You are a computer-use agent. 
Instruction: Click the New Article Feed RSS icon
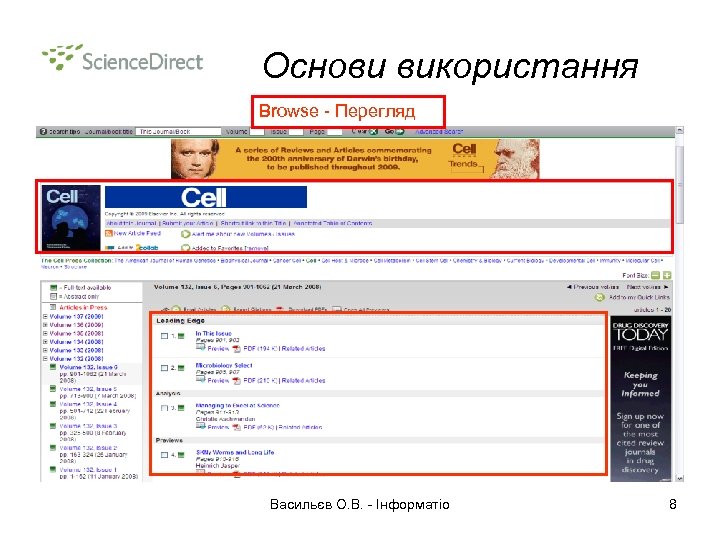pyautogui.click(x=109, y=234)
